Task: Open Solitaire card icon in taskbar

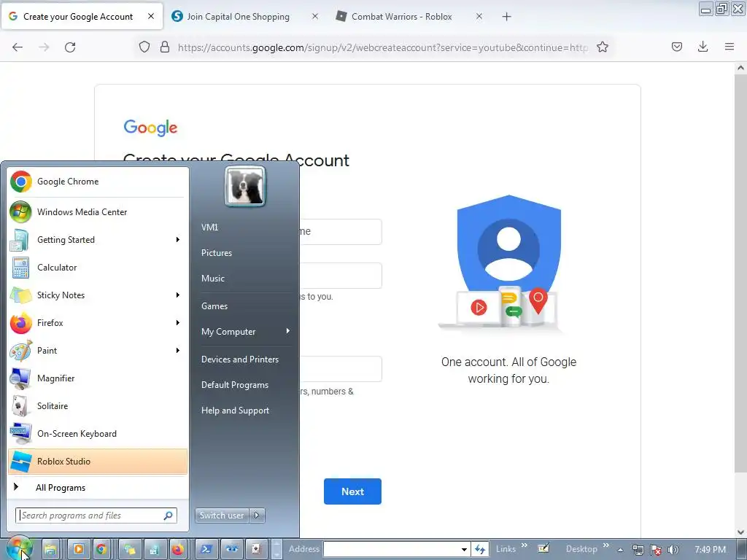Action: coord(256,550)
